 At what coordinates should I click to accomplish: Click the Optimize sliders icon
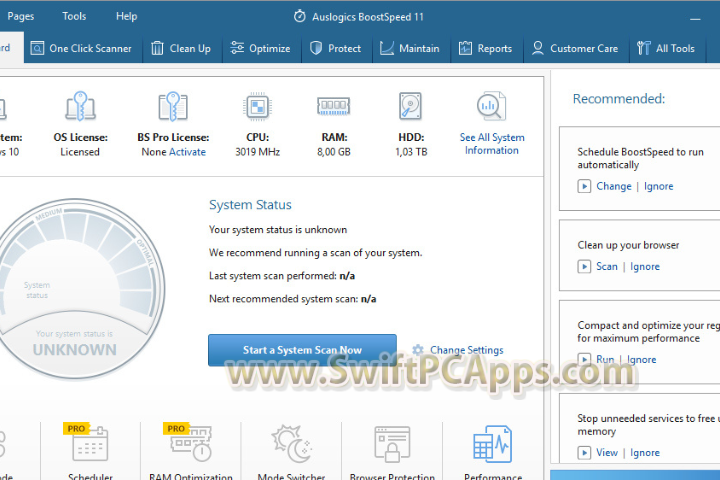pos(237,48)
